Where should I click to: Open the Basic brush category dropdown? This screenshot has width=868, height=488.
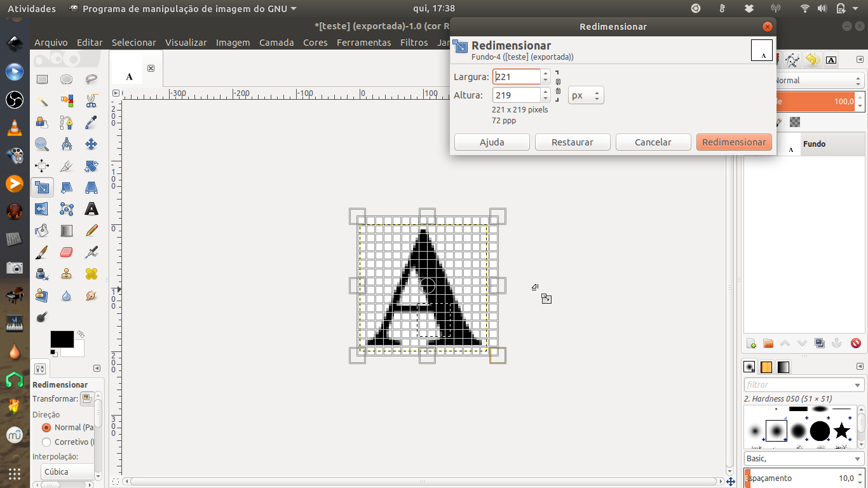tap(804, 458)
